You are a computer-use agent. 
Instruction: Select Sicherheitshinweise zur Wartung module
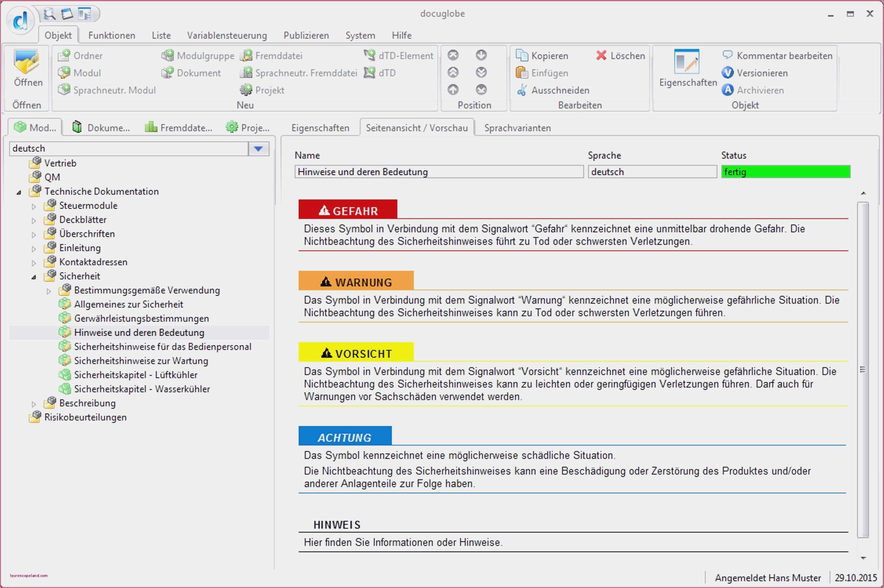141,361
